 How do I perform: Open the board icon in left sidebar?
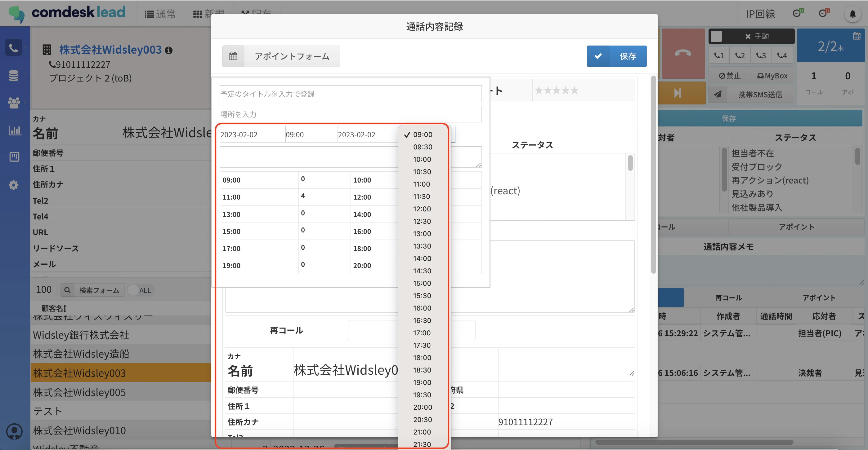pyautogui.click(x=14, y=157)
